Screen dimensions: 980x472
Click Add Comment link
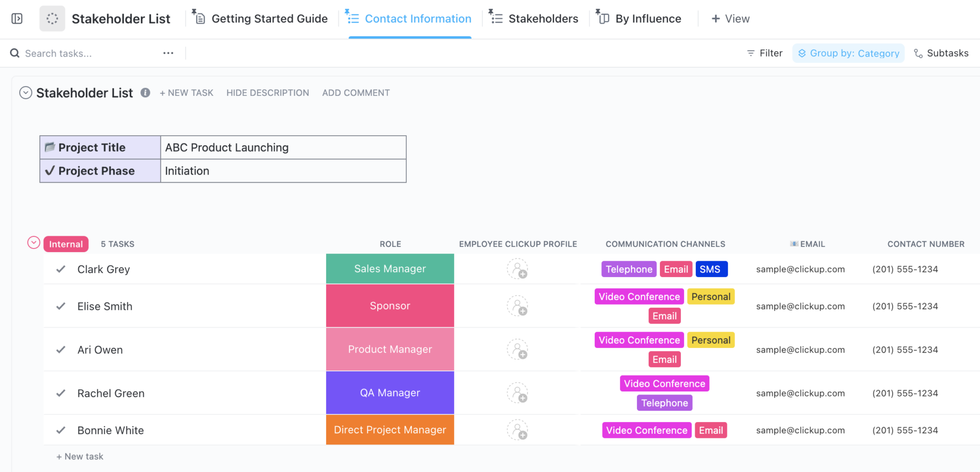tap(356, 93)
